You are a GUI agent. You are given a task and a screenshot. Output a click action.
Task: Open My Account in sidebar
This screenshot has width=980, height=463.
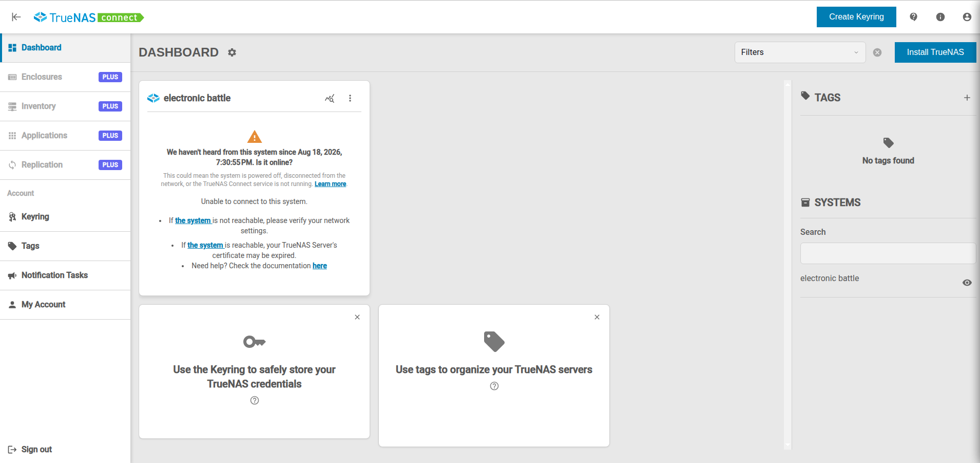(x=65, y=305)
